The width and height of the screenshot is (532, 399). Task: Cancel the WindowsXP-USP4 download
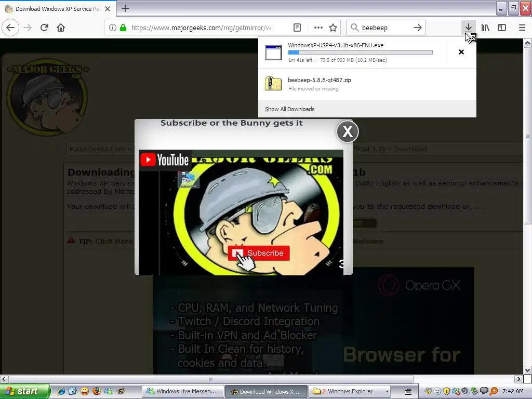click(461, 52)
